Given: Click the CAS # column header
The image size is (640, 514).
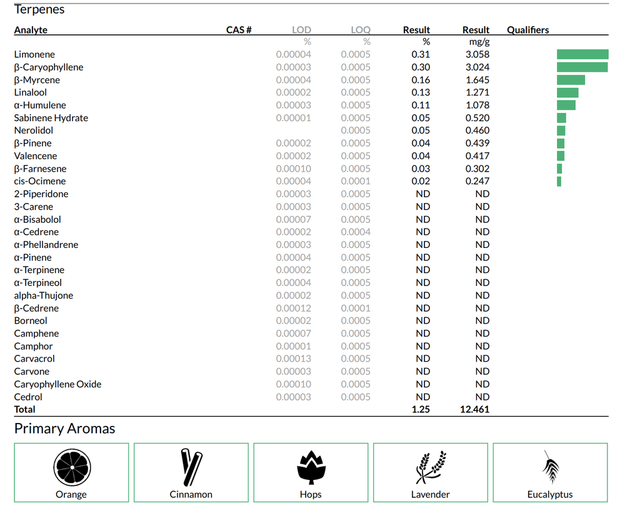Looking at the screenshot, I should coord(239,30).
